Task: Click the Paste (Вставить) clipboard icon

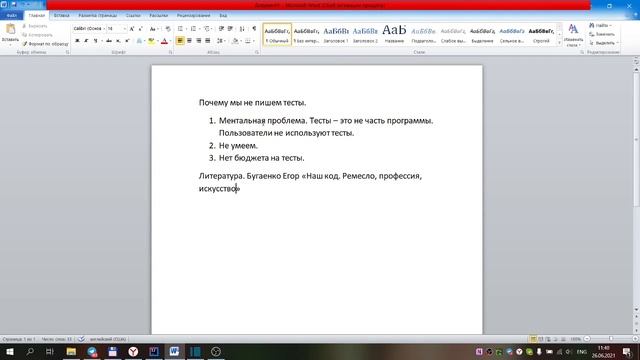Action: pos(10,29)
